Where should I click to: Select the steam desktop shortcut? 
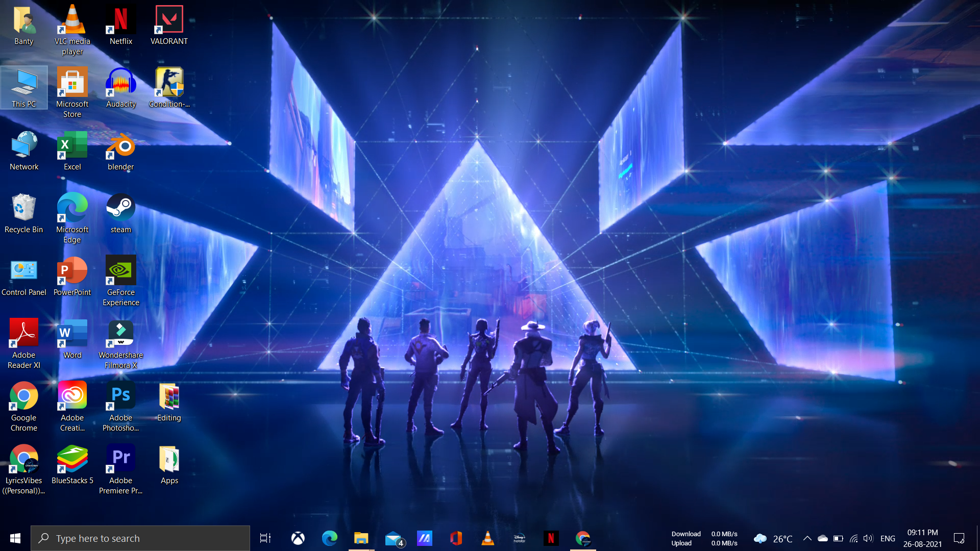121,214
